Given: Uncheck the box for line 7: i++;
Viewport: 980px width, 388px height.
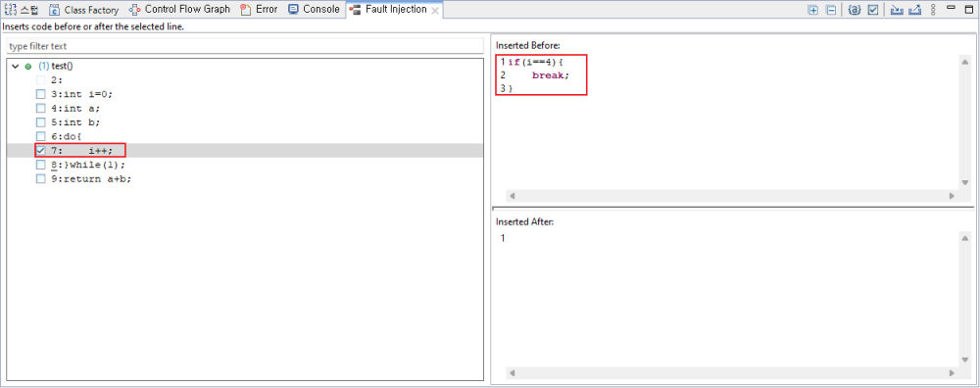Looking at the screenshot, I should 40,151.
